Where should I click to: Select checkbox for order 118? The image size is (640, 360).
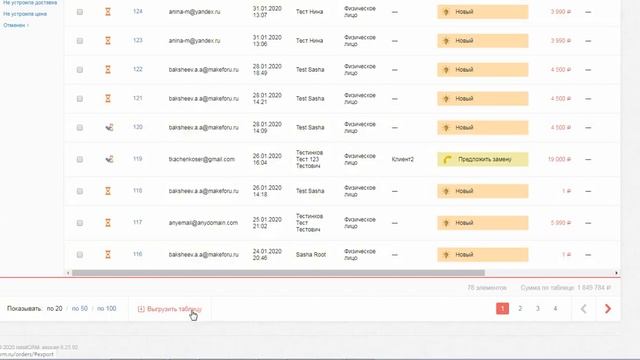point(80,191)
